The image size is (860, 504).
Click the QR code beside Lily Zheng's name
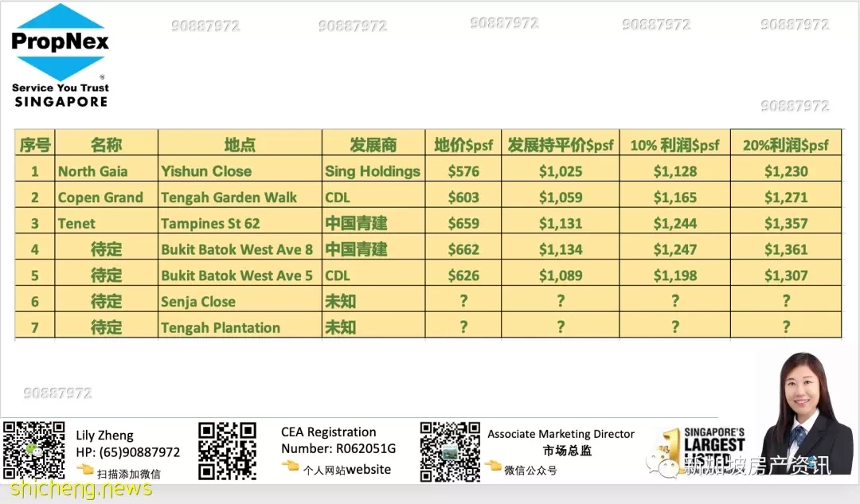pyautogui.click(x=34, y=450)
